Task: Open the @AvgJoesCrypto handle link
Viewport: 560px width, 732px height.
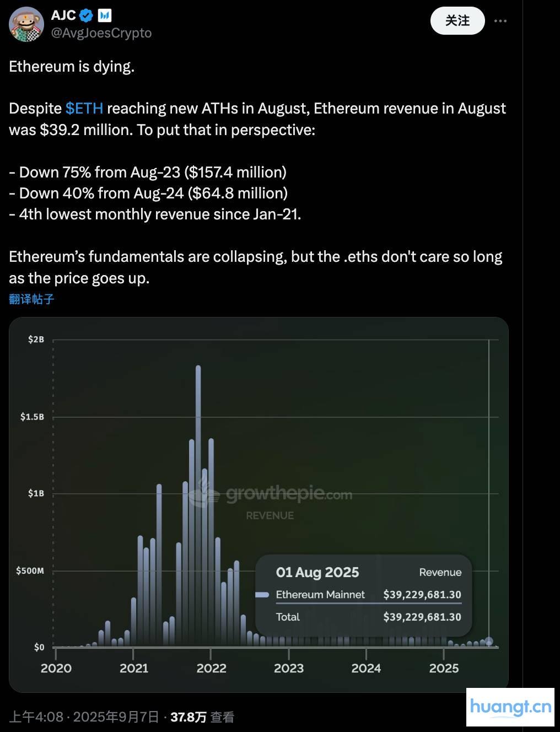Action: [x=101, y=33]
